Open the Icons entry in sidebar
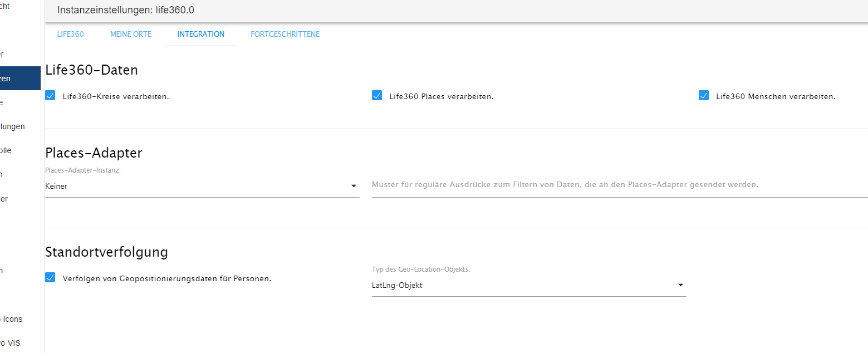 click(x=12, y=319)
